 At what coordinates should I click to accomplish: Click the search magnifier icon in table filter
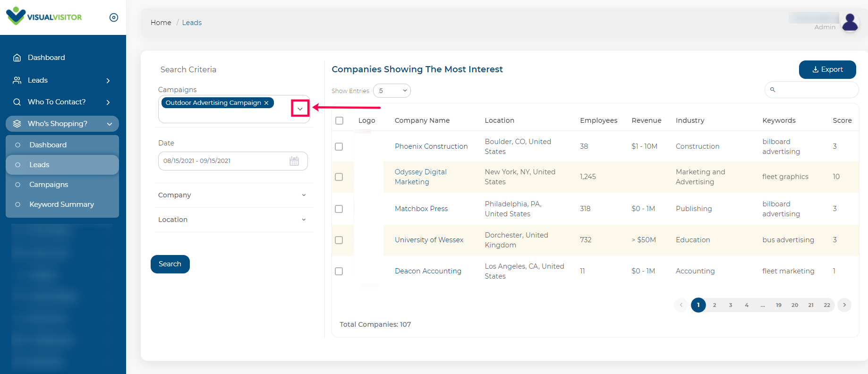(x=773, y=90)
